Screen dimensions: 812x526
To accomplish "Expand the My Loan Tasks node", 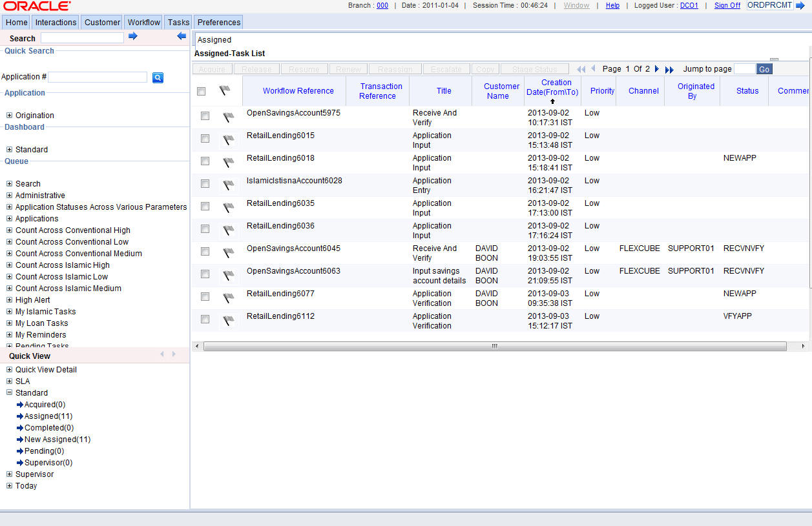I will pos(10,323).
